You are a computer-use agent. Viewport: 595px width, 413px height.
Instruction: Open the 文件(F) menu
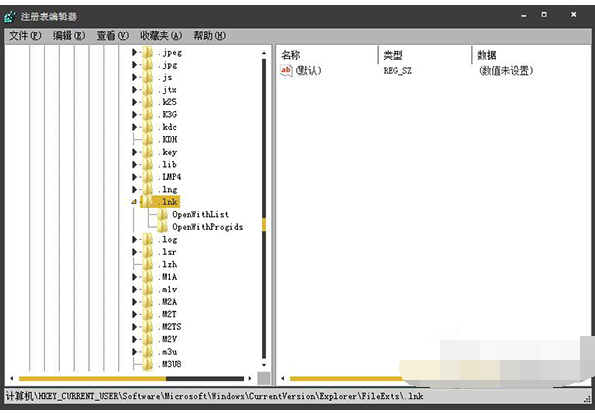coord(25,36)
